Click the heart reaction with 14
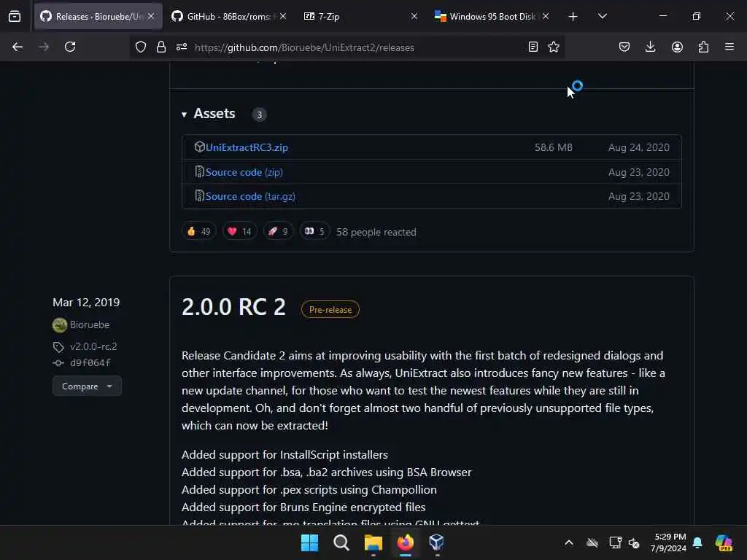747x560 pixels. tap(239, 231)
